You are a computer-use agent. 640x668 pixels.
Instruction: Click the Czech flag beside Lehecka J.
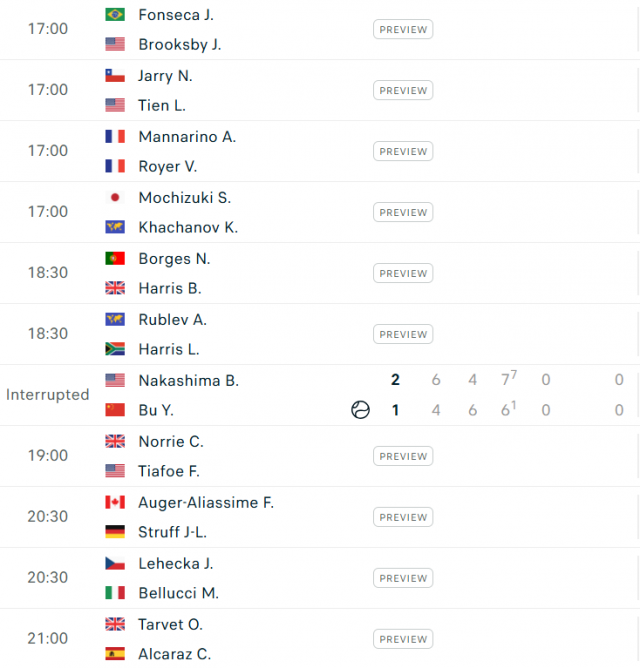115,563
